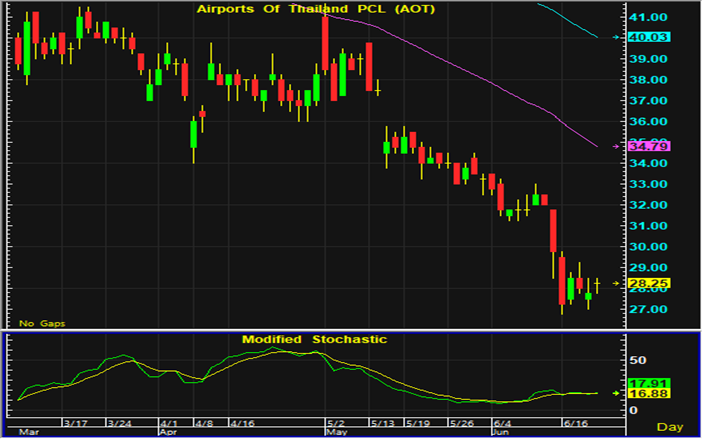703x439 pixels.
Task: Click the arrow marker beside stochastic values
Action: (x=617, y=393)
